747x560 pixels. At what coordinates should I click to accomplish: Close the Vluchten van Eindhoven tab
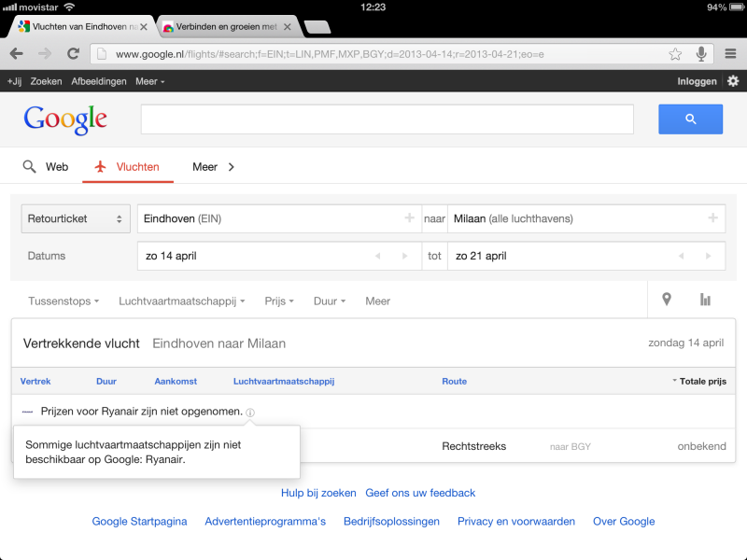tap(144, 27)
